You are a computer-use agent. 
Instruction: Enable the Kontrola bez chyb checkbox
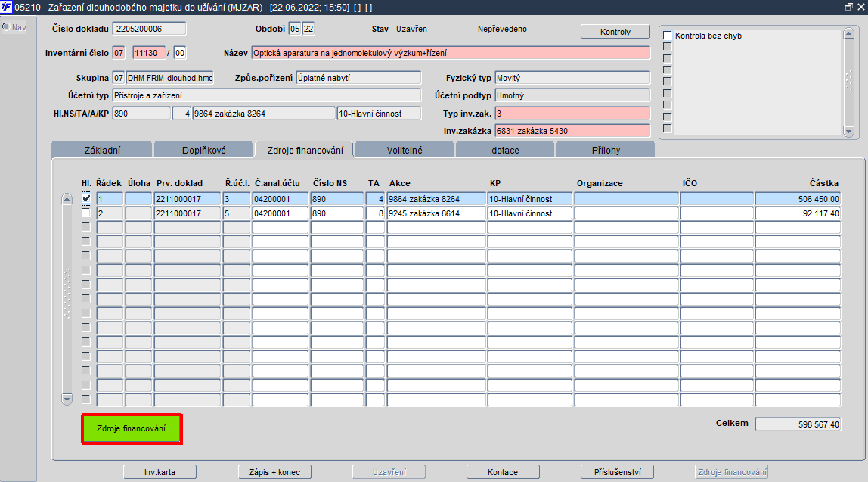click(667, 36)
